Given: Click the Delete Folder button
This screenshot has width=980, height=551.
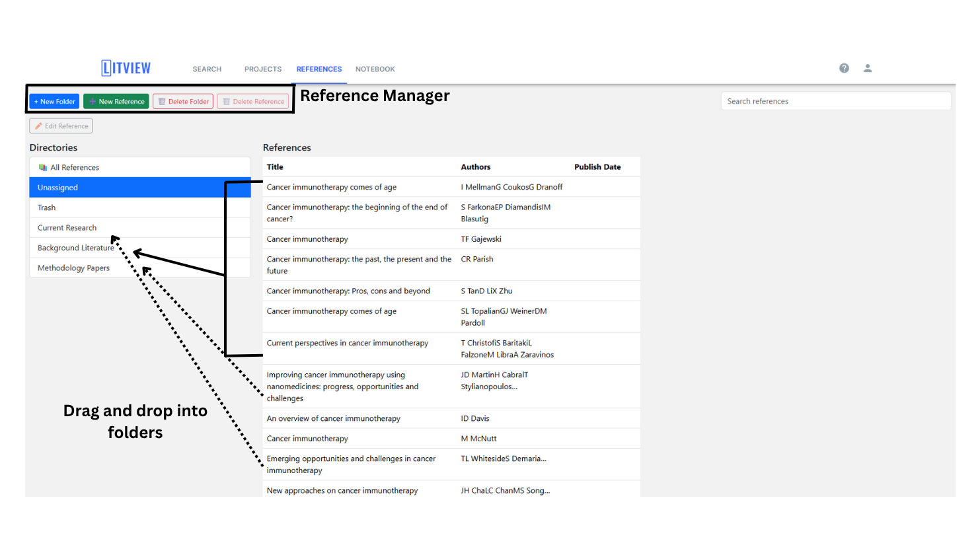Looking at the screenshot, I should coord(183,101).
